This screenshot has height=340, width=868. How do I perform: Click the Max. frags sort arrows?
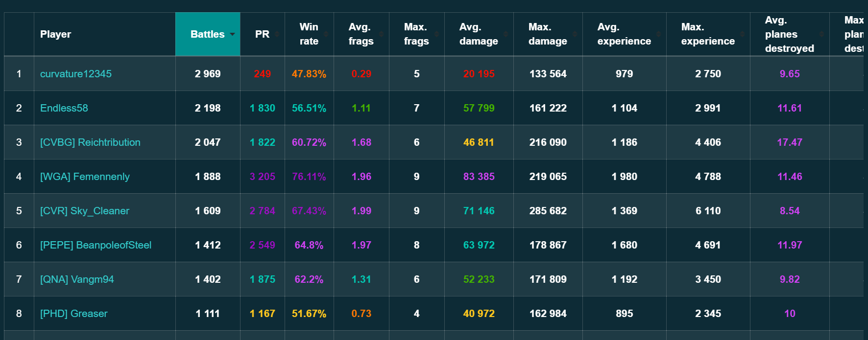click(437, 34)
